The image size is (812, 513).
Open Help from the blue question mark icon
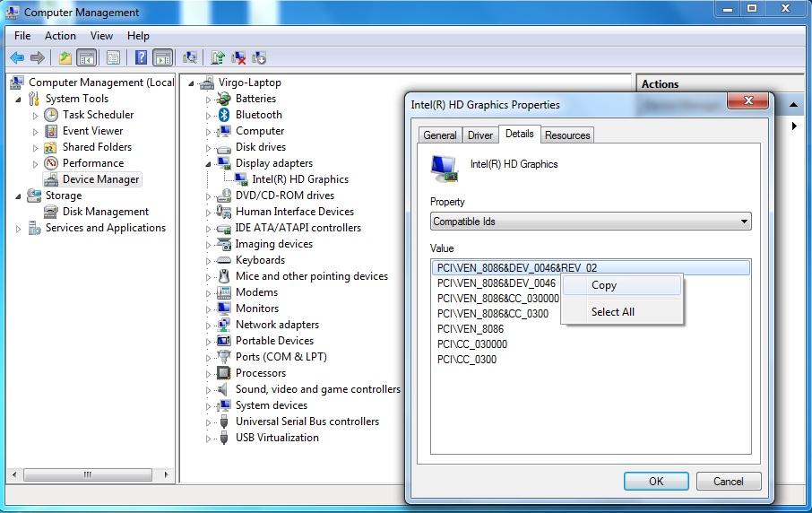pos(141,57)
